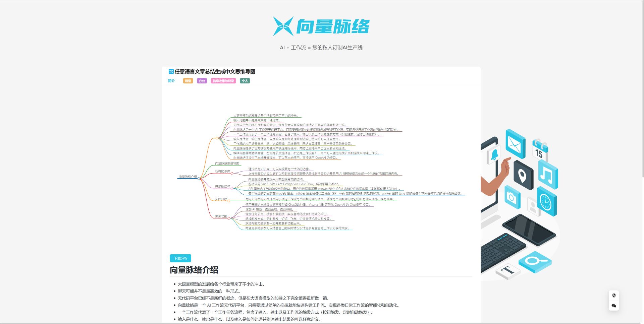Screen dimensions: 644x324
Task: Click the mind map leaf 聊天可能并不是最高效的一种形式
Action: (x=257, y=120)
